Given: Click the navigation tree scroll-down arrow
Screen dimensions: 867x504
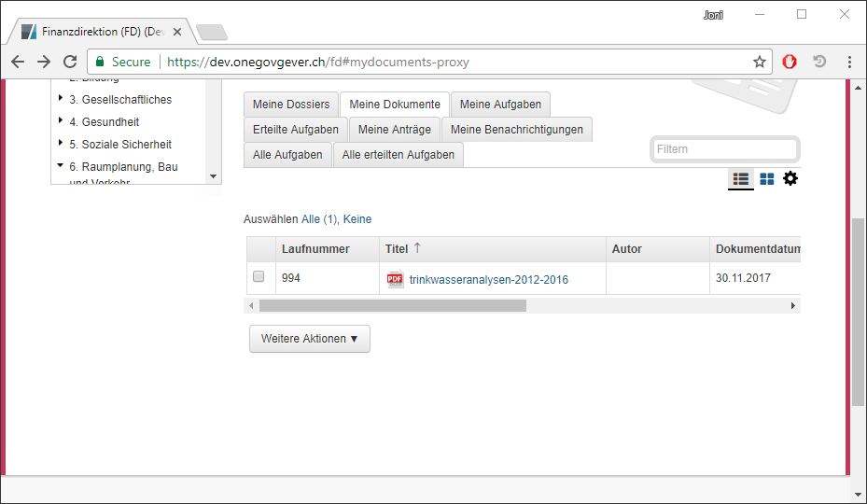Looking at the screenshot, I should pos(214,176).
